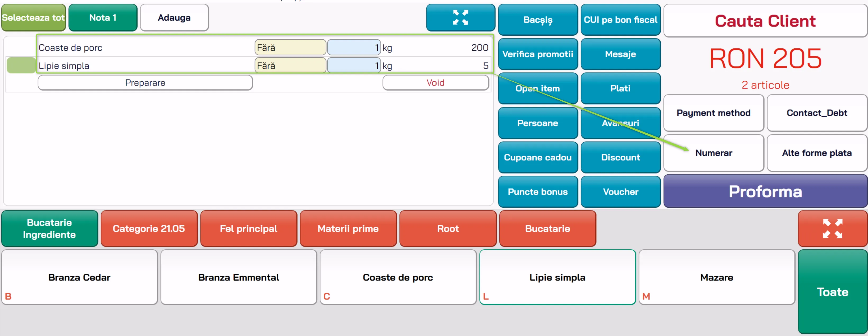Open the Root category
The height and width of the screenshot is (336, 868).
click(448, 228)
